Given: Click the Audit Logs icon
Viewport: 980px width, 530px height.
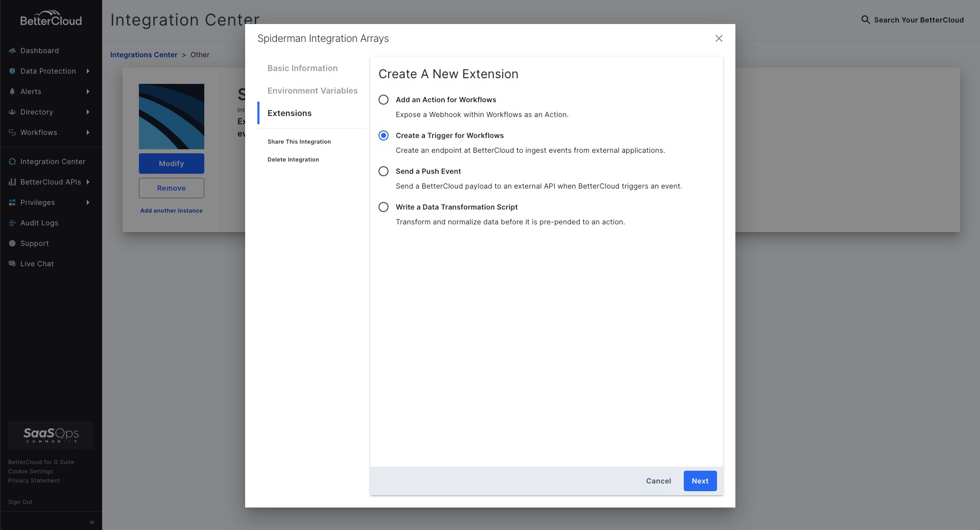Looking at the screenshot, I should [12, 223].
